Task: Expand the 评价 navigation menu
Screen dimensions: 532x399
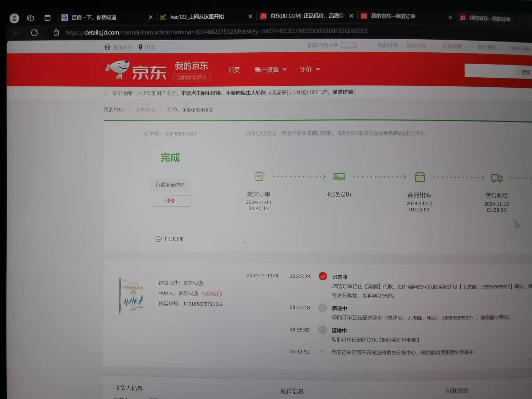Action: pos(309,69)
